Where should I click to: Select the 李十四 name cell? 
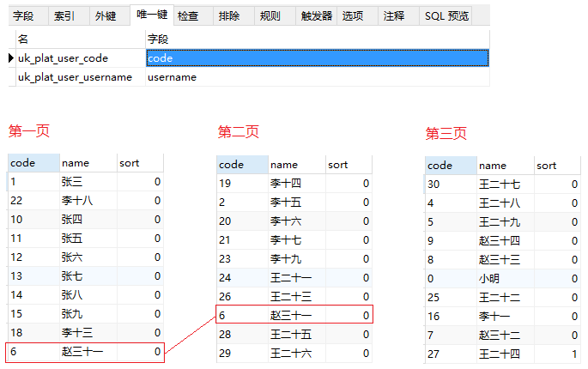tap(297, 184)
